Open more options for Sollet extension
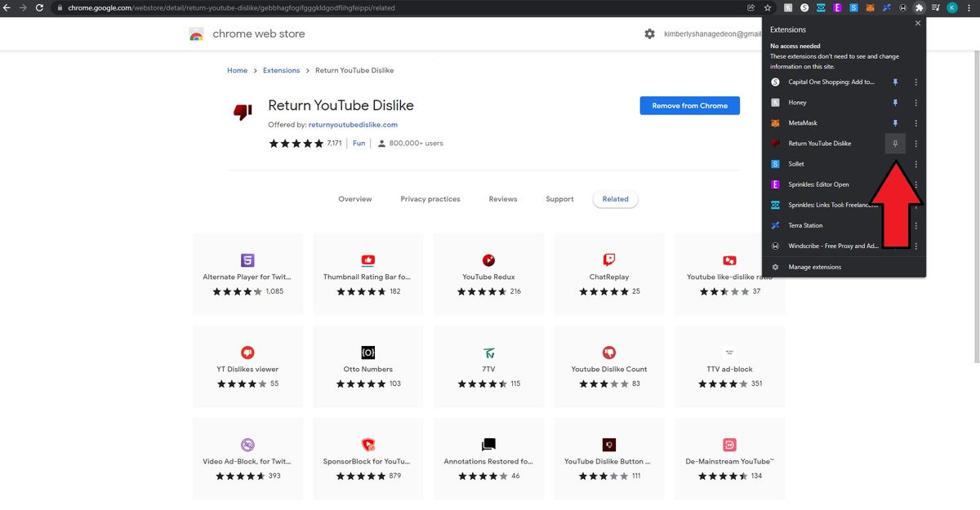The width and height of the screenshot is (980, 510). (915, 164)
